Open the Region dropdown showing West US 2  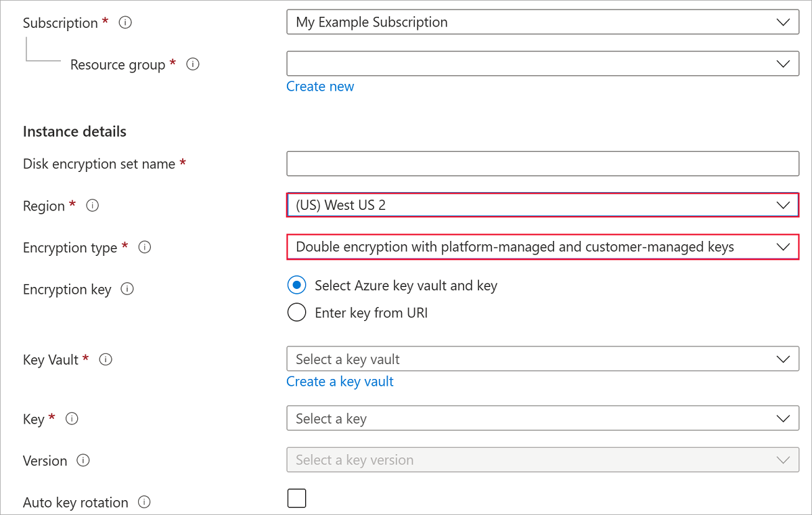click(x=542, y=205)
